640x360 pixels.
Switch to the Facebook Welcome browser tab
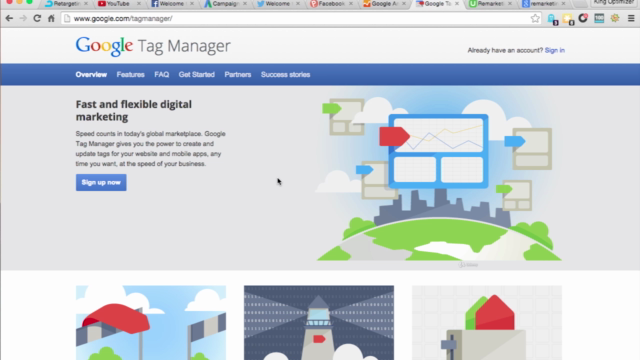171,4
